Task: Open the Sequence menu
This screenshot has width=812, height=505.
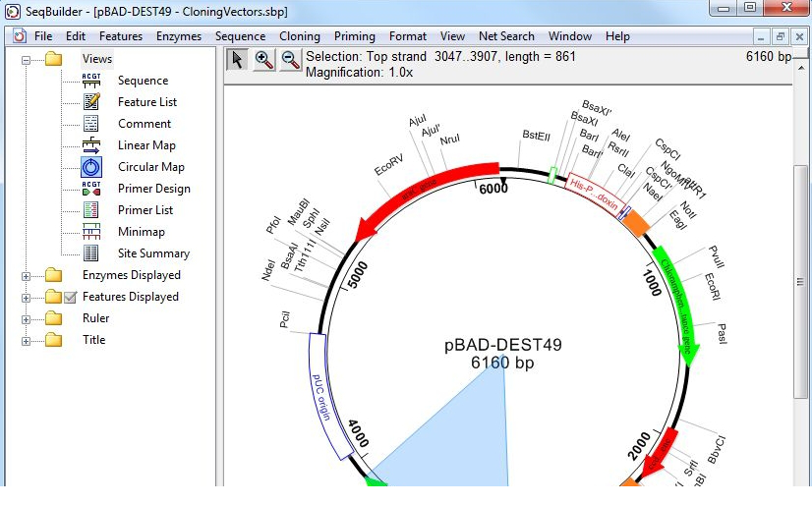Action: [x=240, y=36]
